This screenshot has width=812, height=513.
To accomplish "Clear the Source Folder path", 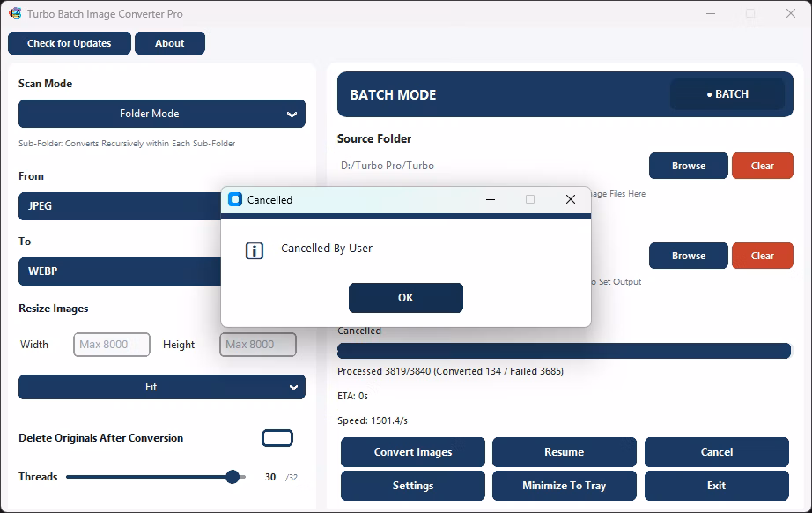I will point(763,166).
